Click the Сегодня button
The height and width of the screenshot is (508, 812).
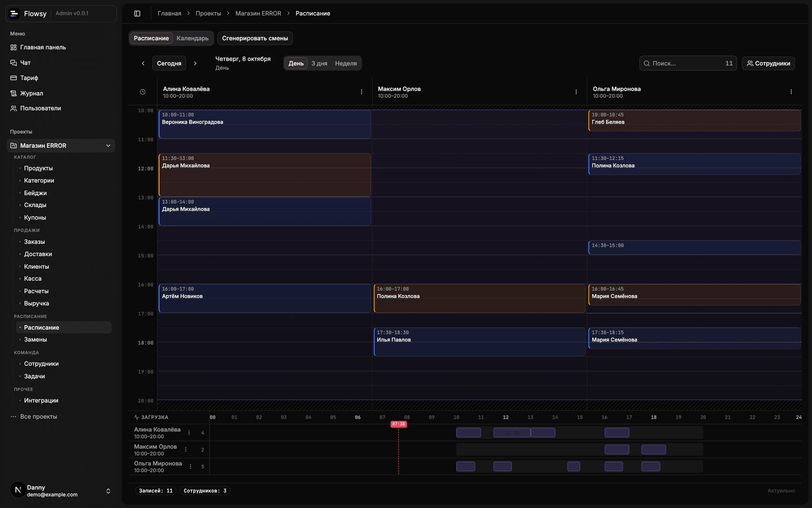tap(169, 63)
